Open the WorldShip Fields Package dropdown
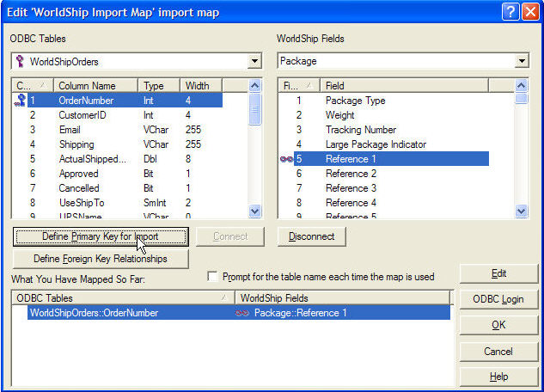The image size is (544, 392). (x=522, y=61)
